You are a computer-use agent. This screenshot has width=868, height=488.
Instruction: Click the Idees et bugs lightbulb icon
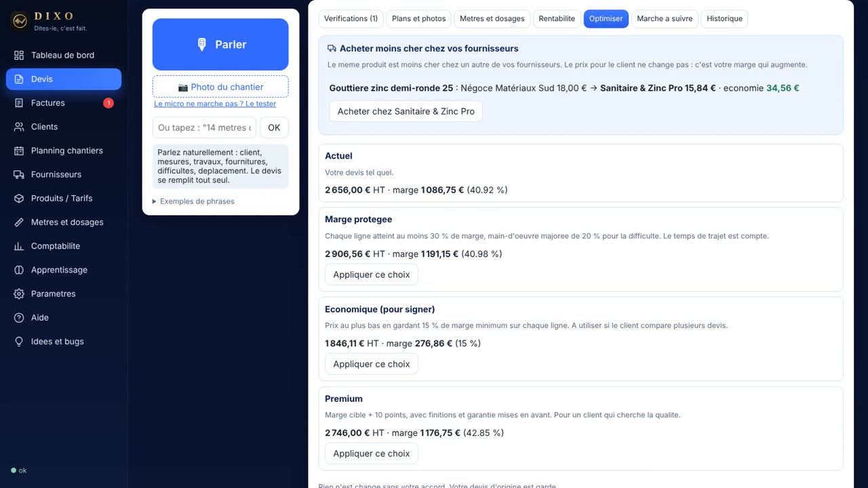(19, 342)
